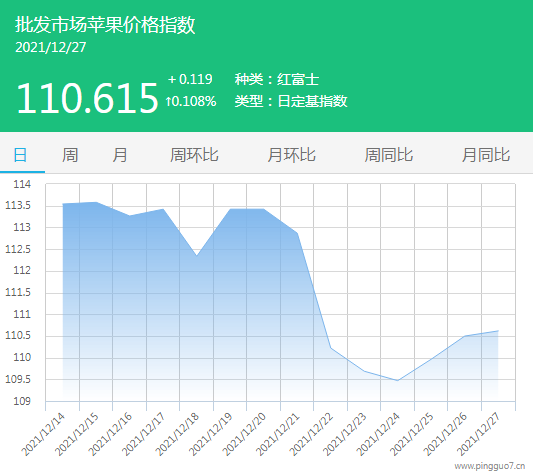Viewport: 533px width, 475px height.
Task: Click the final data point at 2021/12/27
Action: point(498,330)
